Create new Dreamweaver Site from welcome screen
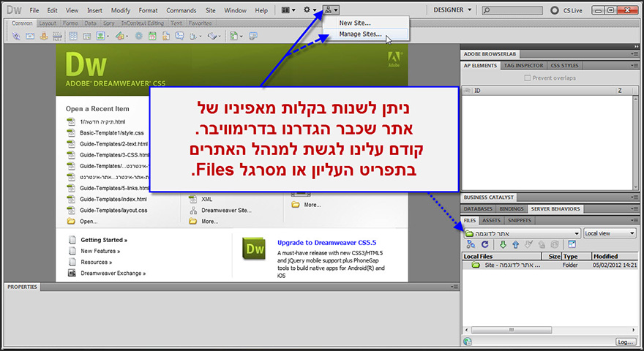This screenshot has height=351, width=644. pyautogui.click(x=226, y=210)
